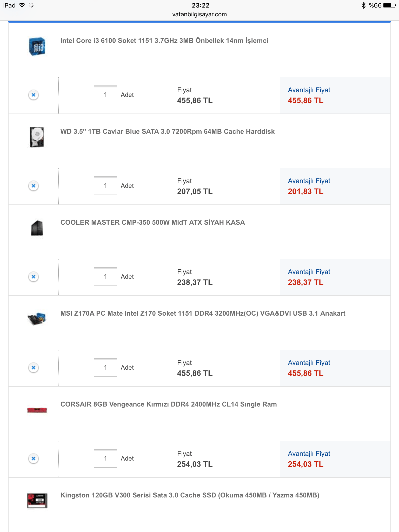The image size is (399, 532).
Task: Tap the vatanbilgisayar.com address bar
Action: [199, 14]
